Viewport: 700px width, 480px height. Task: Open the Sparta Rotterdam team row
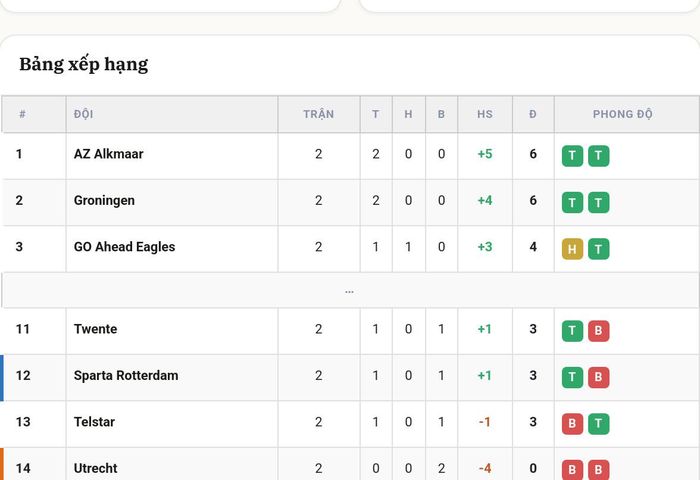point(350,377)
